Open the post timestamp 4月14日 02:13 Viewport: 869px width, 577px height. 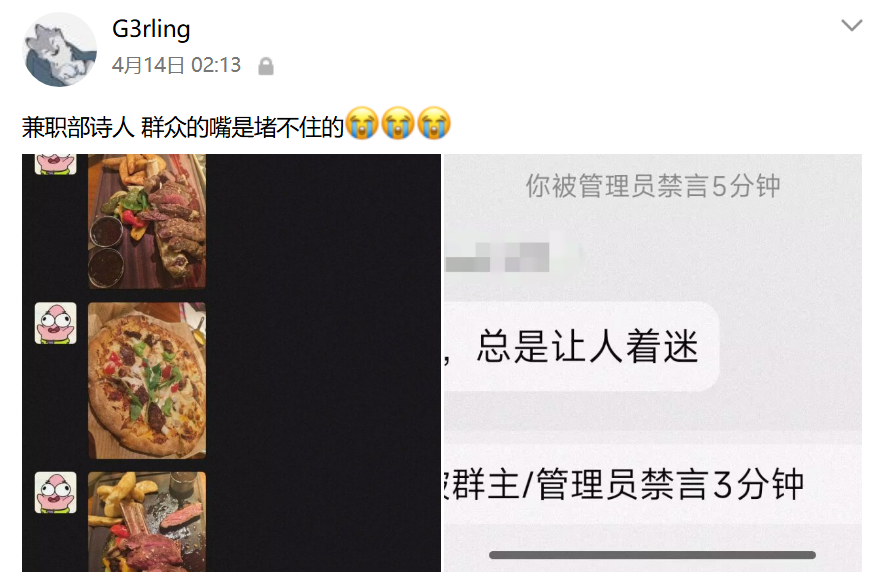(x=176, y=65)
